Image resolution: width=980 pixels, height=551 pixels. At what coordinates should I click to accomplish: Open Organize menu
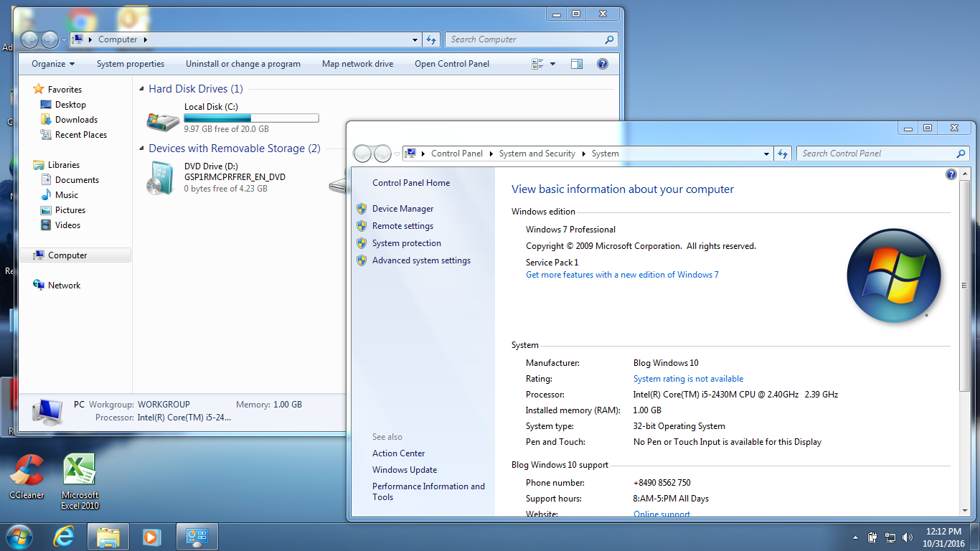pyautogui.click(x=53, y=64)
